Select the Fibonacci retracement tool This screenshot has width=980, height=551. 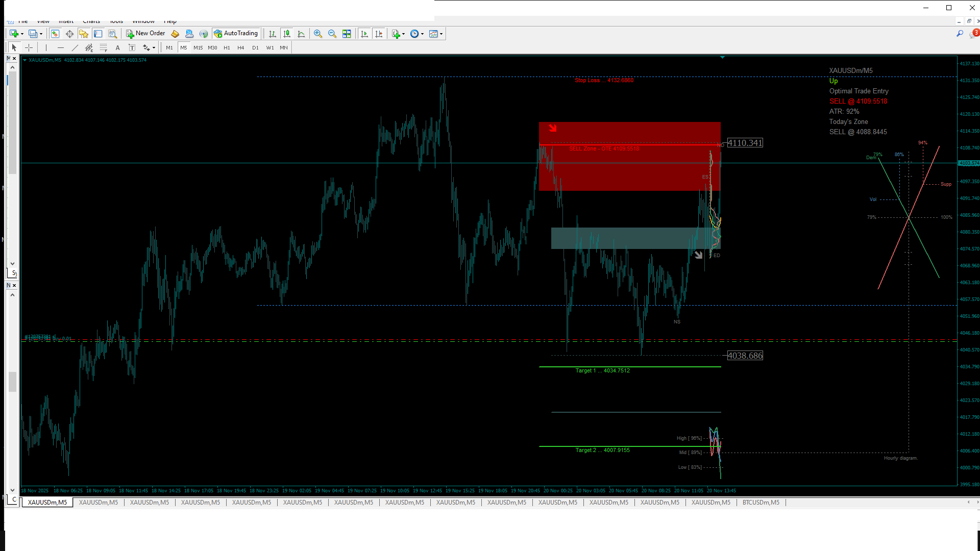(x=104, y=47)
